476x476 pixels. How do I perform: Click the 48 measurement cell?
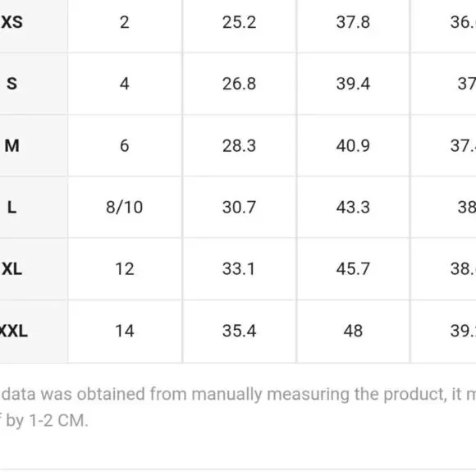tap(353, 331)
